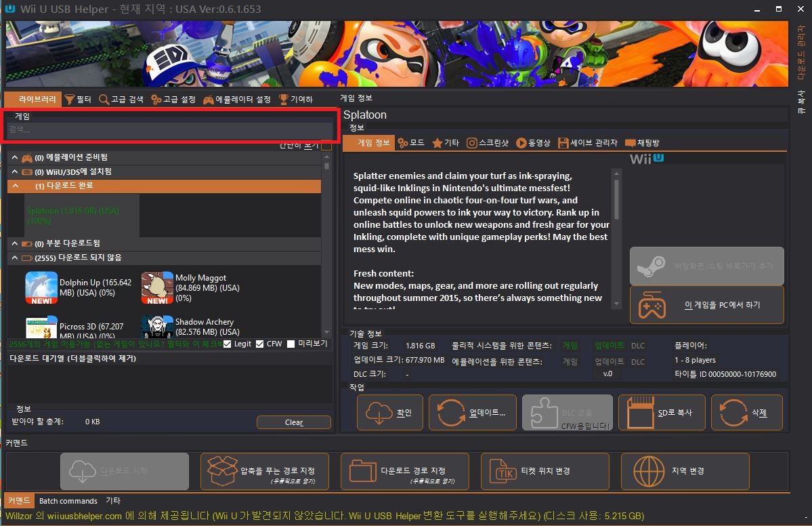Click the game description scrollbar
812x526 pixels.
coord(616,199)
